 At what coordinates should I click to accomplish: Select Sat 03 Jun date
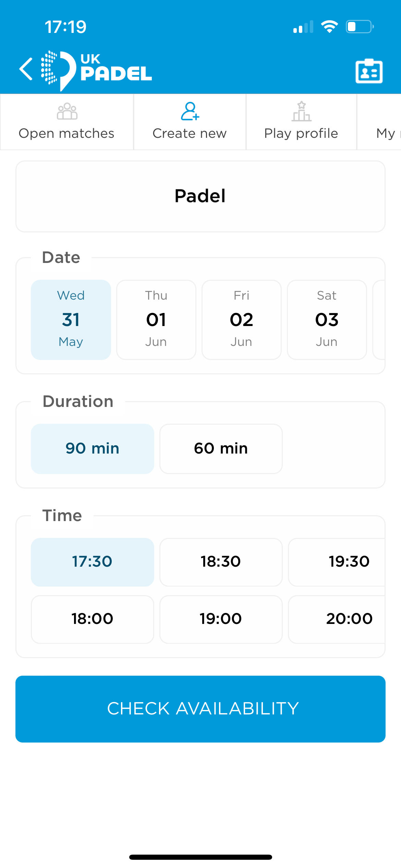(327, 320)
